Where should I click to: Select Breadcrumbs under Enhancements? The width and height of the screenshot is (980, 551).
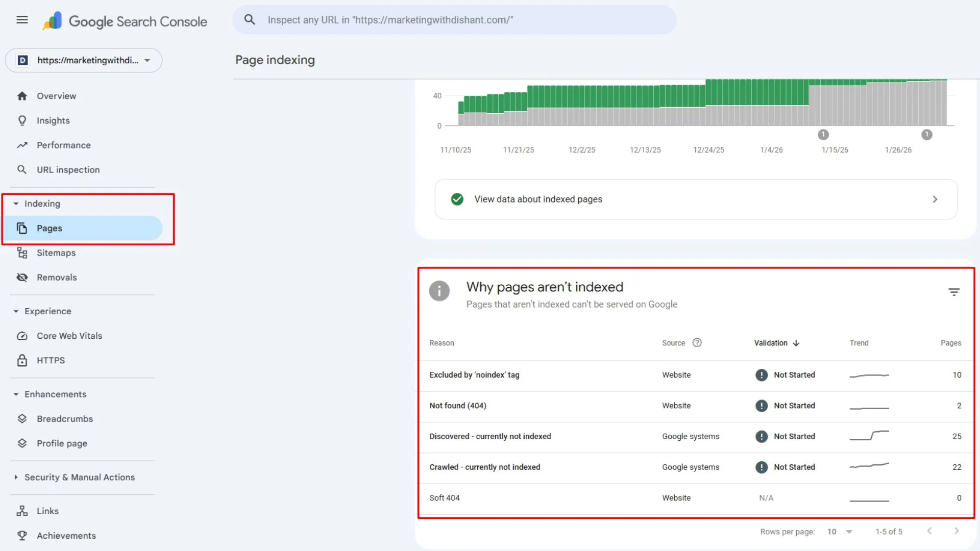65,418
